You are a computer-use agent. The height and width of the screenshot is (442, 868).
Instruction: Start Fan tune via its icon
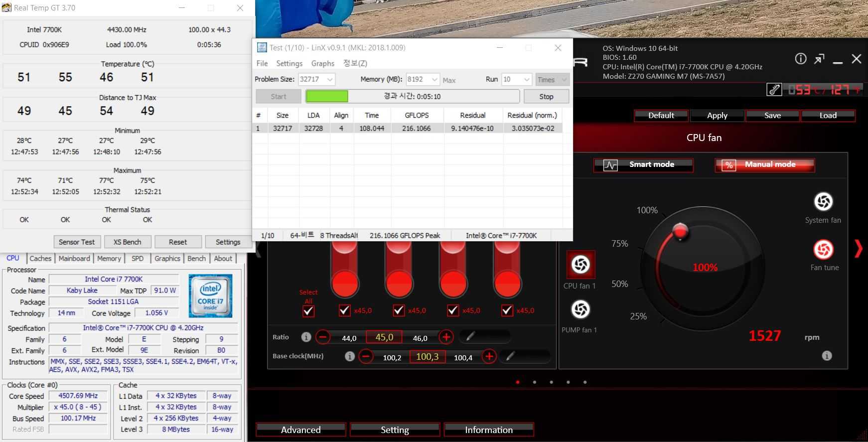point(823,250)
